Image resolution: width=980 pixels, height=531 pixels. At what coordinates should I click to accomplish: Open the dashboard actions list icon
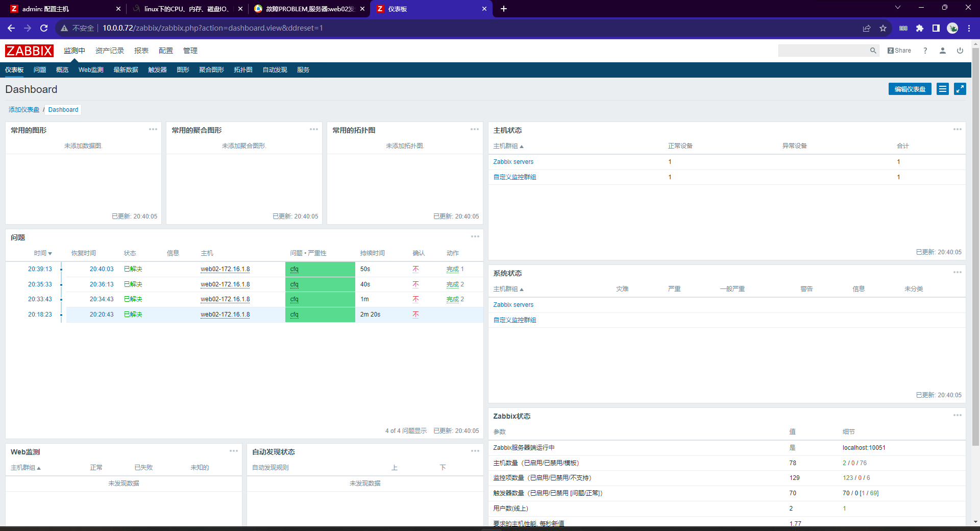[x=943, y=89]
